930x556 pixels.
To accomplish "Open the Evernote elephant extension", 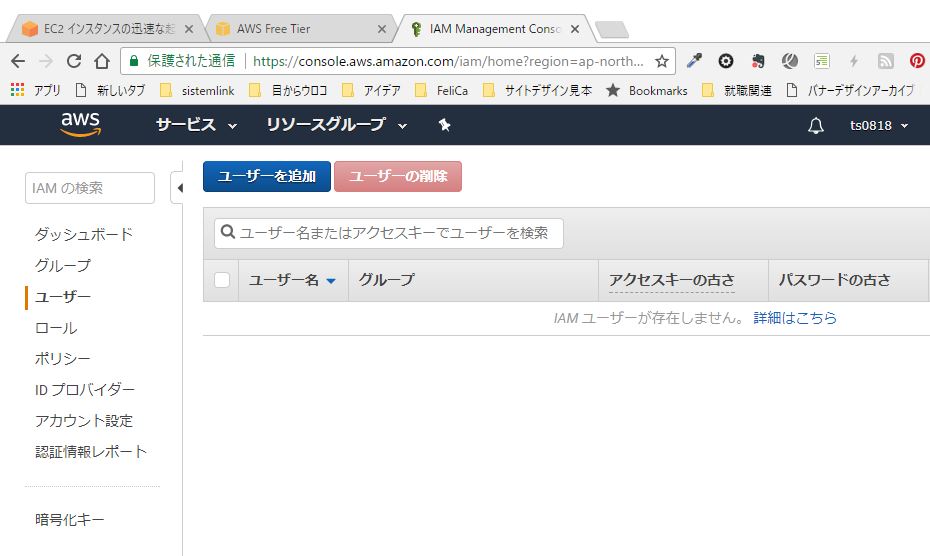I will (757, 61).
